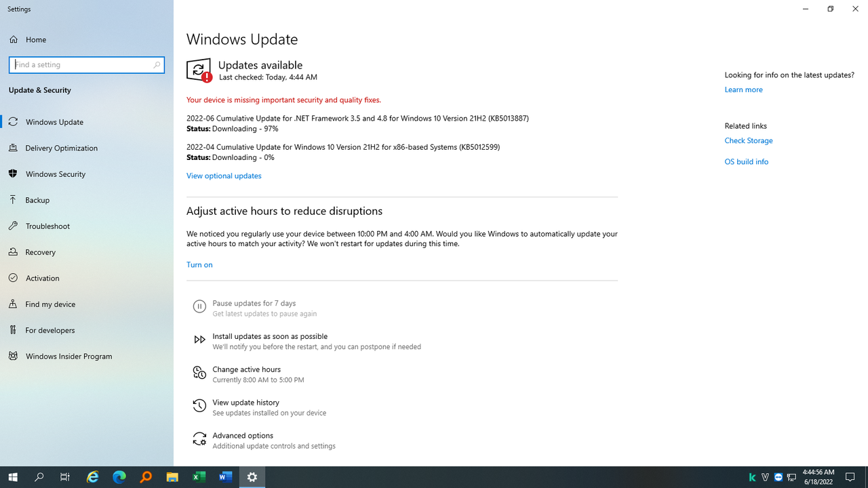Click the Last checked: Today, 4:44 AM text
This screenshot has width=868, height=488.
[268, 77]
